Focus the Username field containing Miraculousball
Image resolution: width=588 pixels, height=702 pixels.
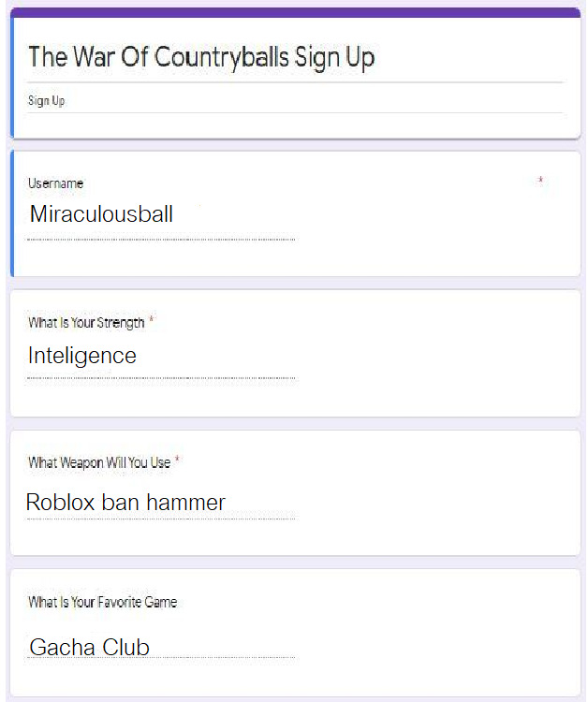pyautogui.click(x=161, y=221)
